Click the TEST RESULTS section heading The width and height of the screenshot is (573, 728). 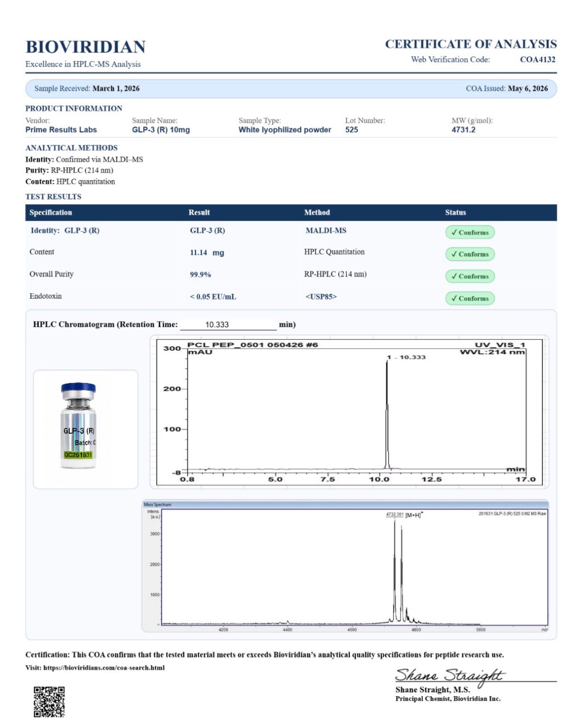[x=53, y=197]
